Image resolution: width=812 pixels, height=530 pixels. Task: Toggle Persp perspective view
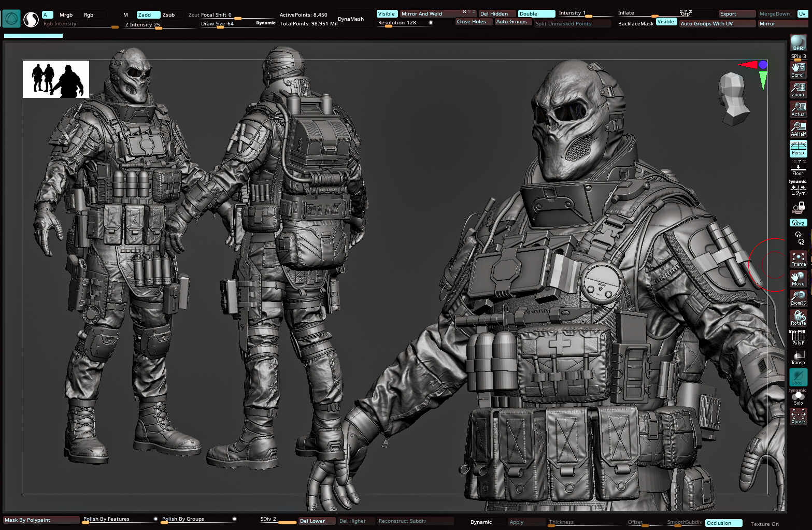[798, 149]
